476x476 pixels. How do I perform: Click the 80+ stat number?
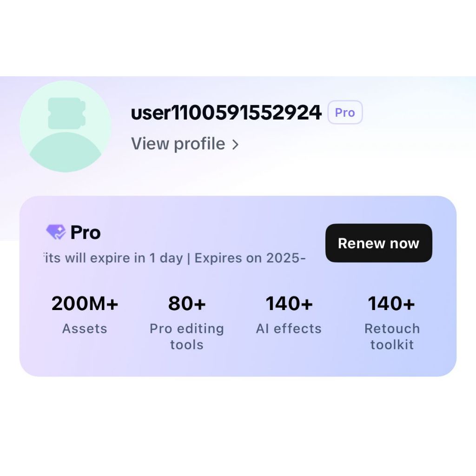[x=187, y=304]
